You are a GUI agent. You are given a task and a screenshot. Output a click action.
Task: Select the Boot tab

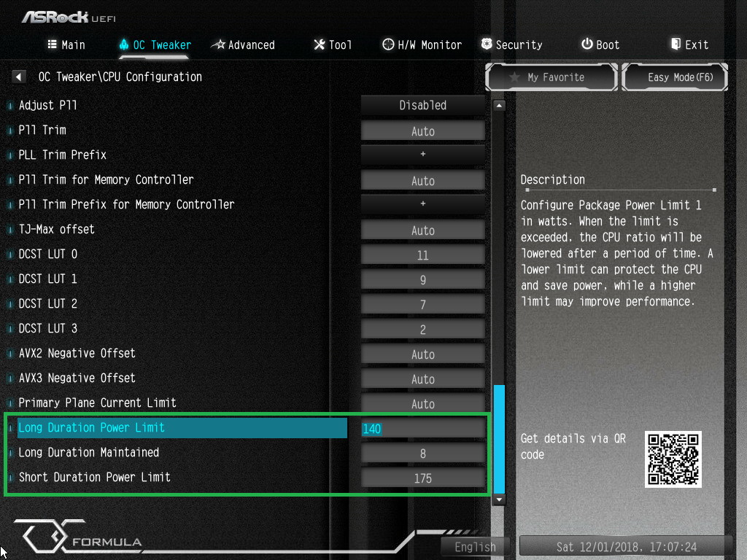(x=600, y=44)
